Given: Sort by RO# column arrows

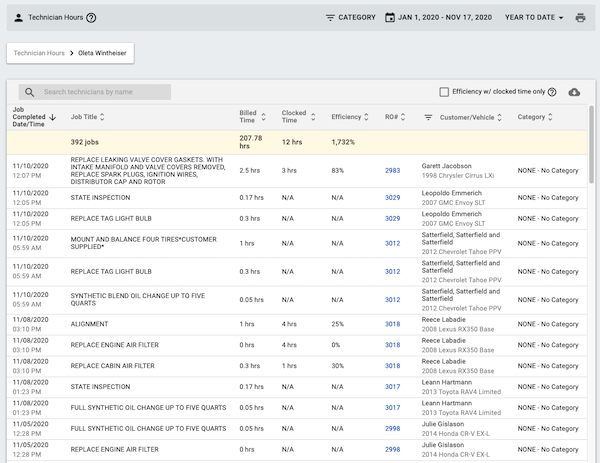Looking at the screenshot, I should pyautogui.click(x=403, y=117).
